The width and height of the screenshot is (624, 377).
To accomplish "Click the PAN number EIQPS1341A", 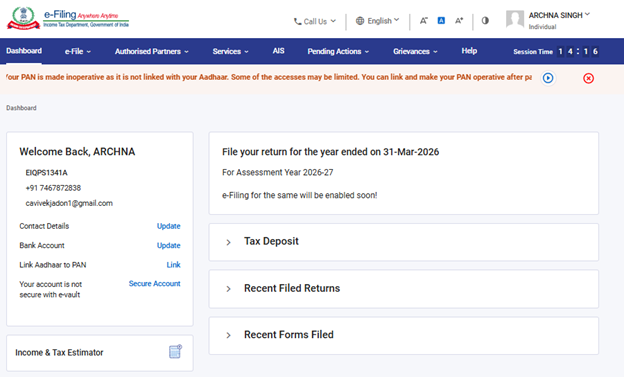I will pyautogui.click(x=46, y=173).
